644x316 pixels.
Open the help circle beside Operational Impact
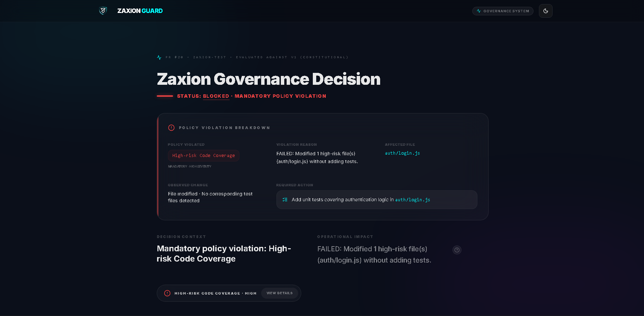pyautogui.click(x=457, y=250)
